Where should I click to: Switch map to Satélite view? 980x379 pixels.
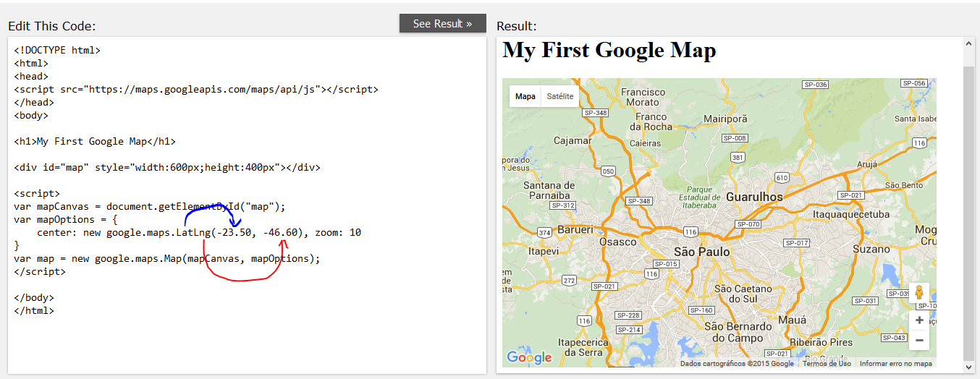click(x=560, y=96)
